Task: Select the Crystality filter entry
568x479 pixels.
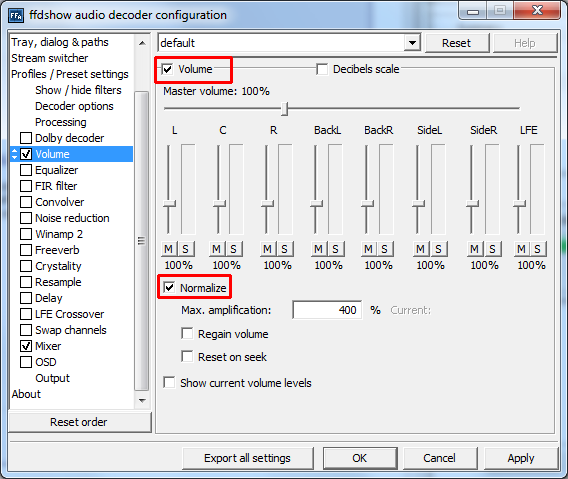Action: pos(58,266)
